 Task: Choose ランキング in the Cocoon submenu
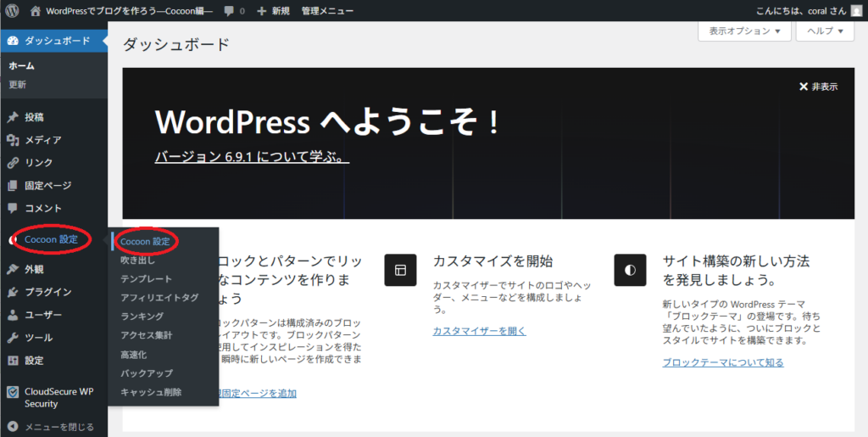[x=142, y=317]
